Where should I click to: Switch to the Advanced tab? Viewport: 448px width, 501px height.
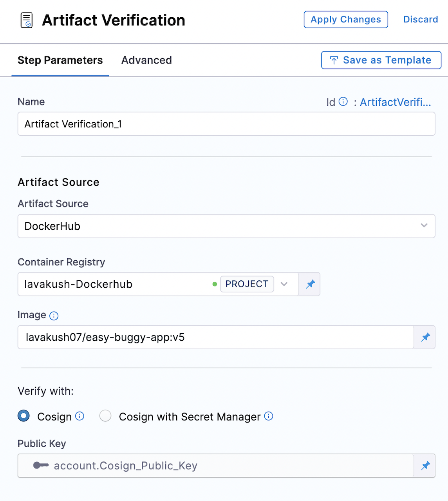click(146, 60)
